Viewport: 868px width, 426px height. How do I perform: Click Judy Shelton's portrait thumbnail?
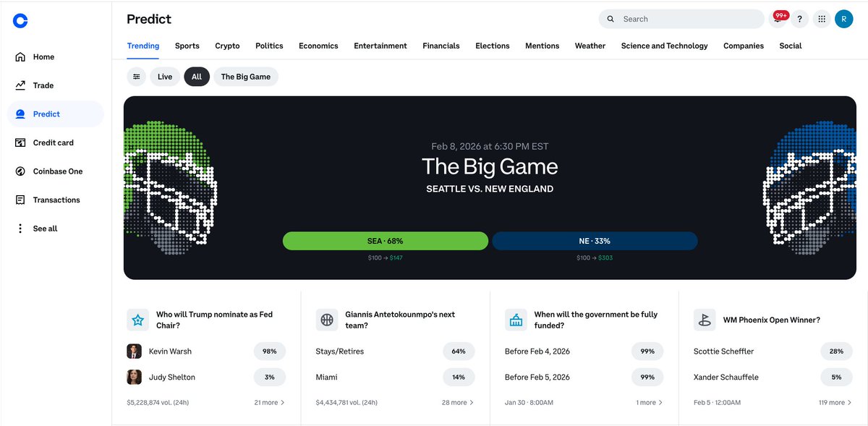click(x=134, y=377)
